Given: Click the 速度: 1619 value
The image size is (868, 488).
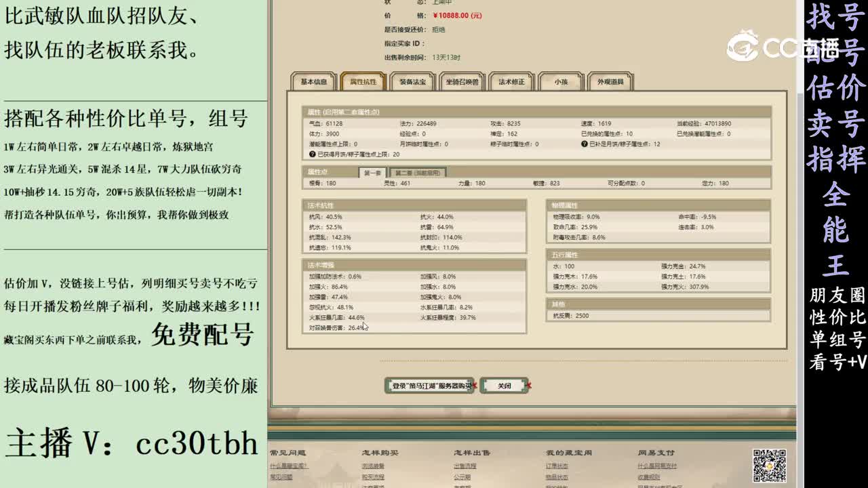Looking at the screenshot, I should click(596, 124).
